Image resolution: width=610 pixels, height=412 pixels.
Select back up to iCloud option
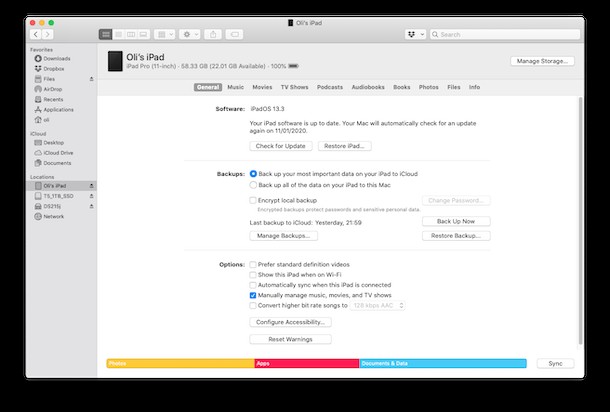tap(253, 174)
